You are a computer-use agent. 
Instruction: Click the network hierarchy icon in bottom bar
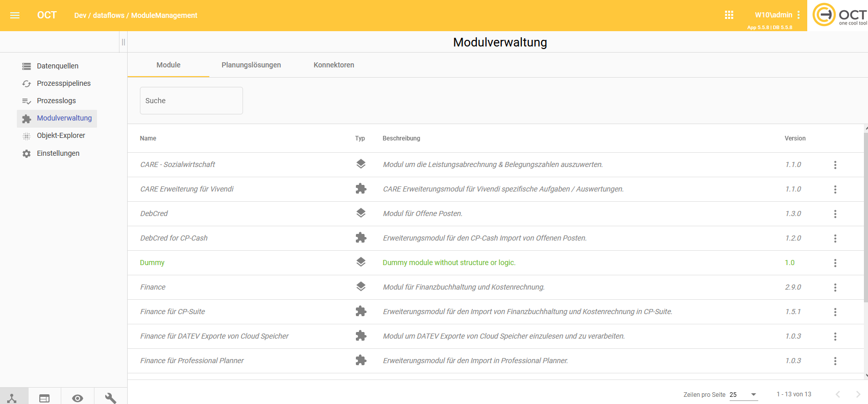(x=12, y=398)
